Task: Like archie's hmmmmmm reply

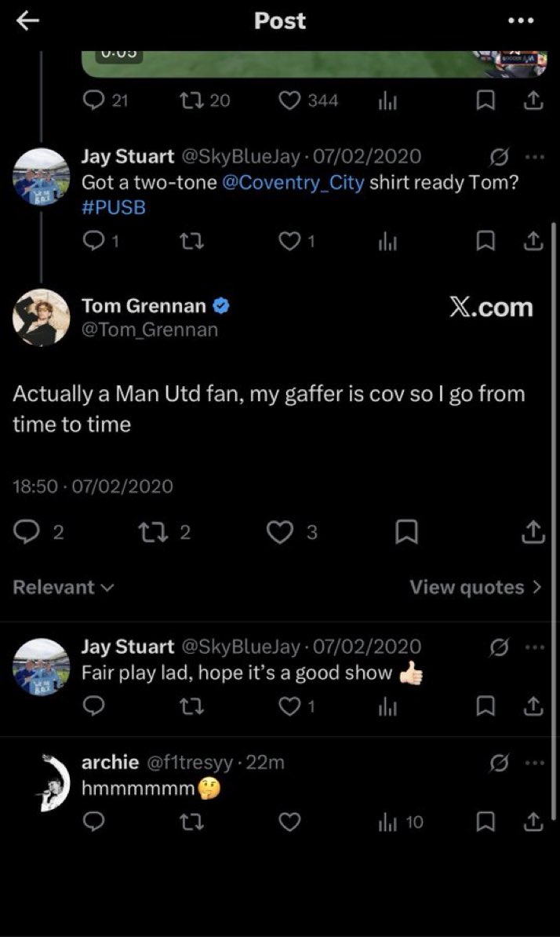Action: [x=289, y=823]
